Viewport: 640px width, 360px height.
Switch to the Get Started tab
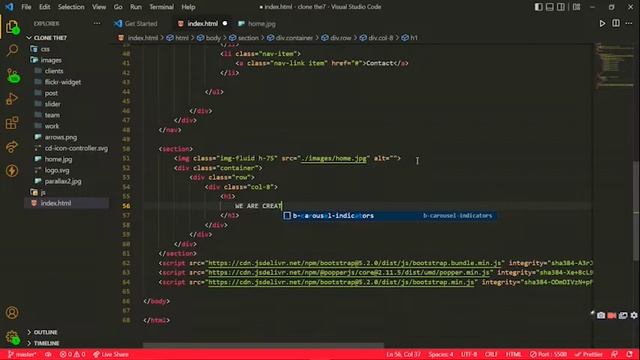pyautogui.click(x=136, y=24)
